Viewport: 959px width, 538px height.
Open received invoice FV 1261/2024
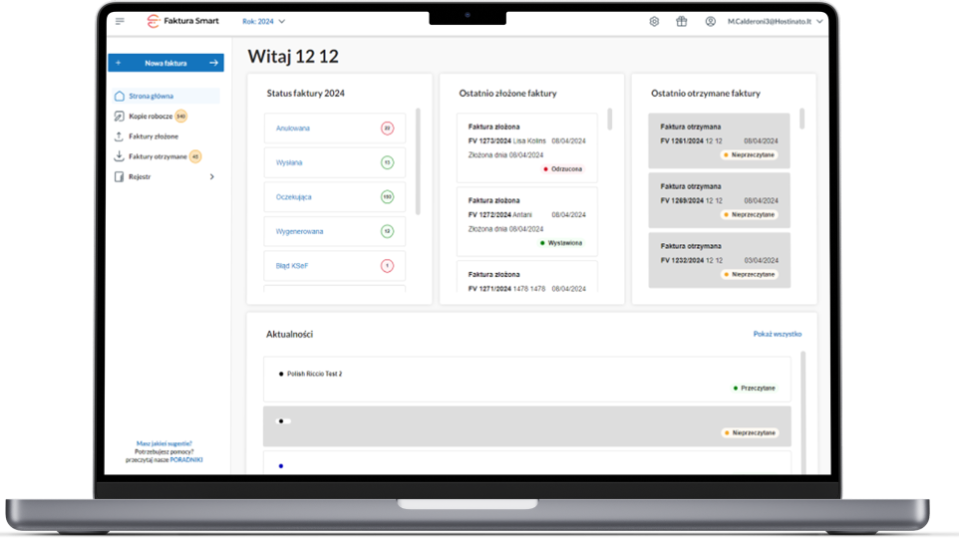click(x=718, y=134)
